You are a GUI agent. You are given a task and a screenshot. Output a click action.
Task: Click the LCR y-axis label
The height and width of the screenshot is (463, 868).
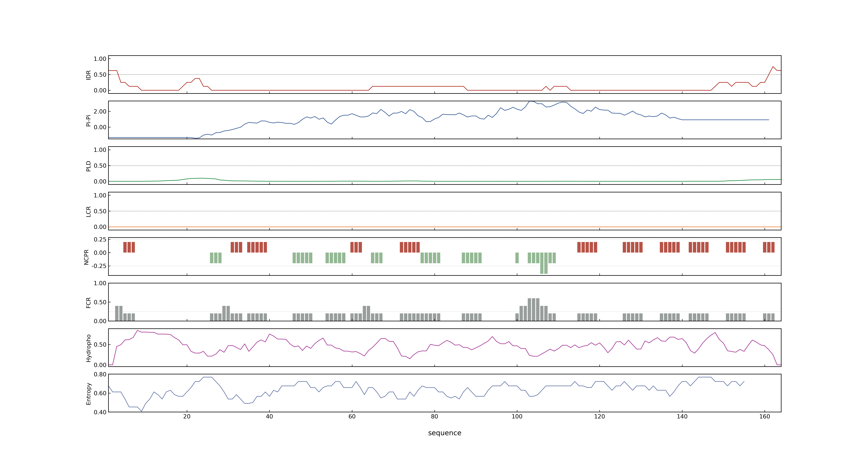pyautogui.click(x=88, y=211)
